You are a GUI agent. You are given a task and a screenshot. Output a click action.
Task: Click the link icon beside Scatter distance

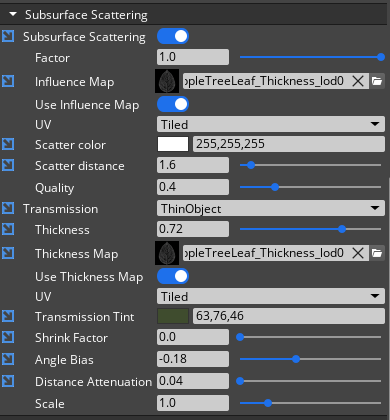coord(8,165)
